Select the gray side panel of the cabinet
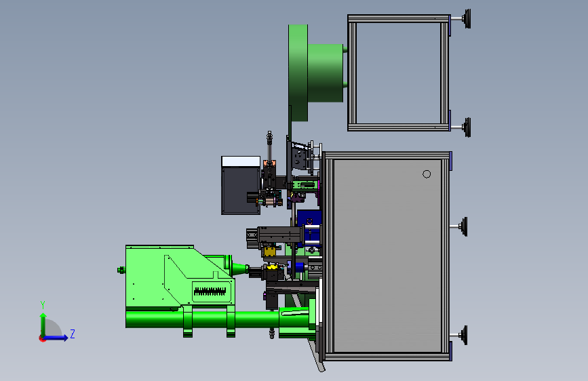The image size is (588, 381). coord(387,256)
